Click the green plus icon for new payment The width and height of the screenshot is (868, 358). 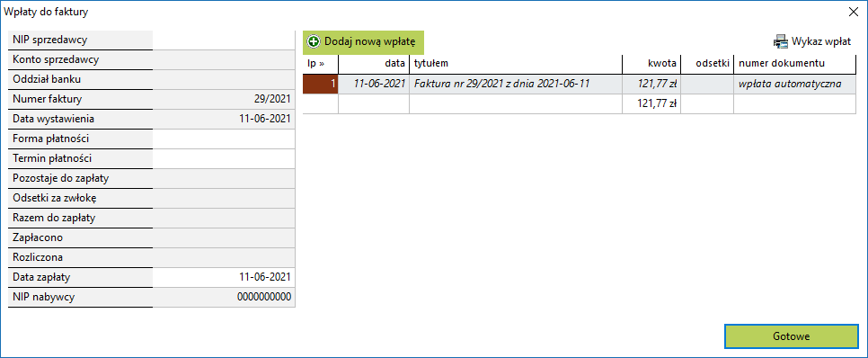[x=314, y=41]
